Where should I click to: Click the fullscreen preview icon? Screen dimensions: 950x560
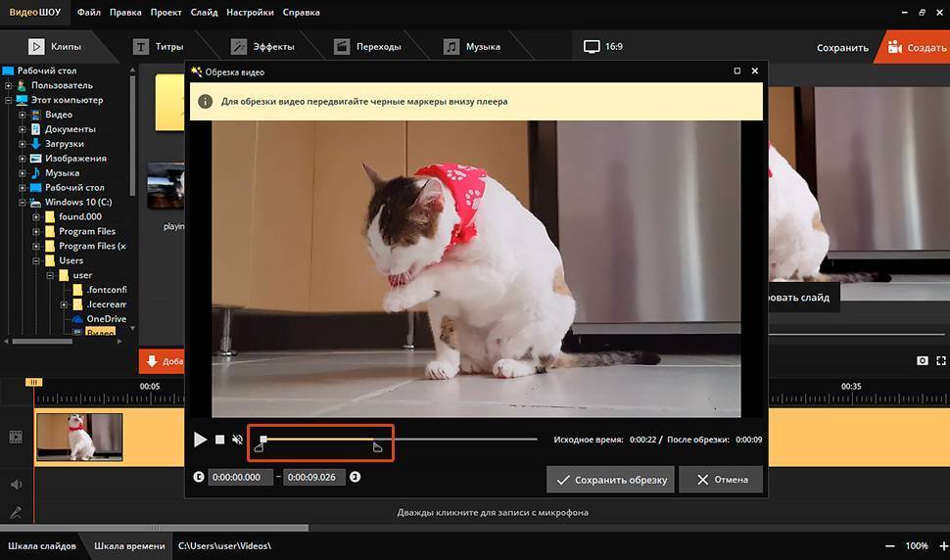[x=940, y=361]
